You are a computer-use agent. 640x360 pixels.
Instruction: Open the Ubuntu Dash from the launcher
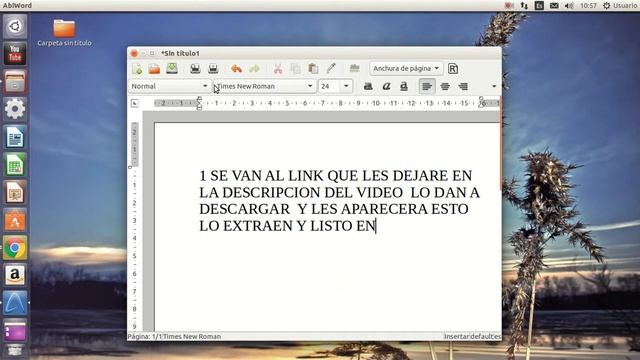click(x=15, y=27)
